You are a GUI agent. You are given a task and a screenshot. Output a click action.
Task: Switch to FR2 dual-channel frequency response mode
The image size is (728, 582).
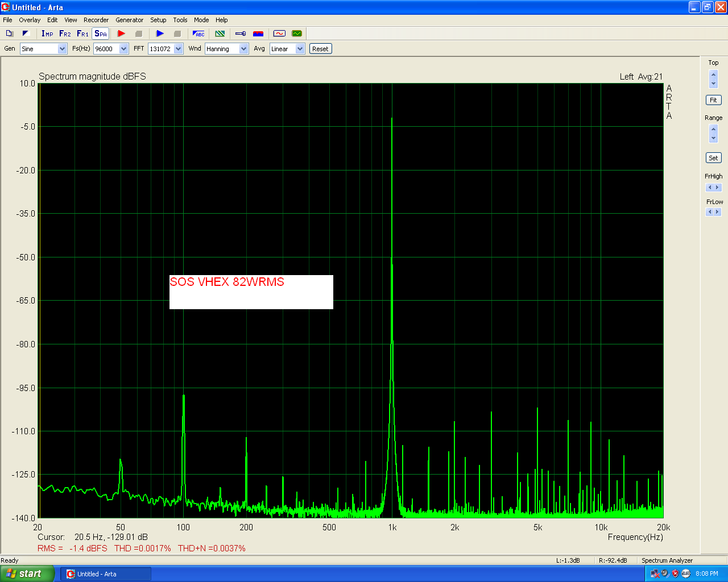65,34
